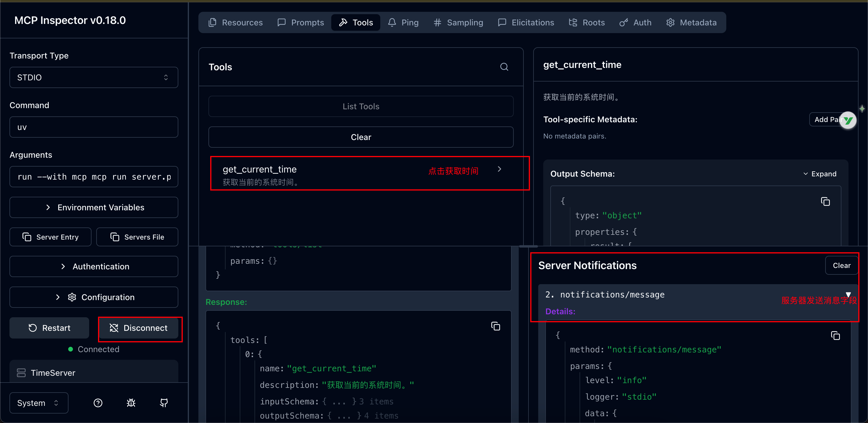Collapse the notifications/message entry arrow
This screenshot has height=423, width=868.
click(x=848, y=294)
